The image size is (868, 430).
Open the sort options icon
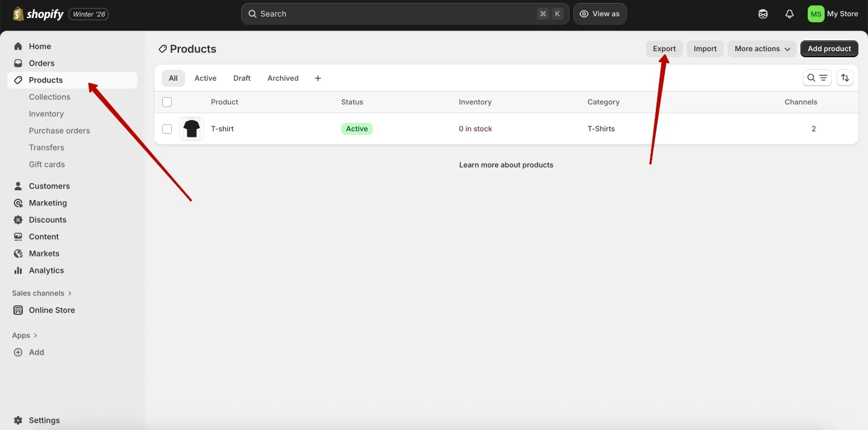(x=845, y=78)
